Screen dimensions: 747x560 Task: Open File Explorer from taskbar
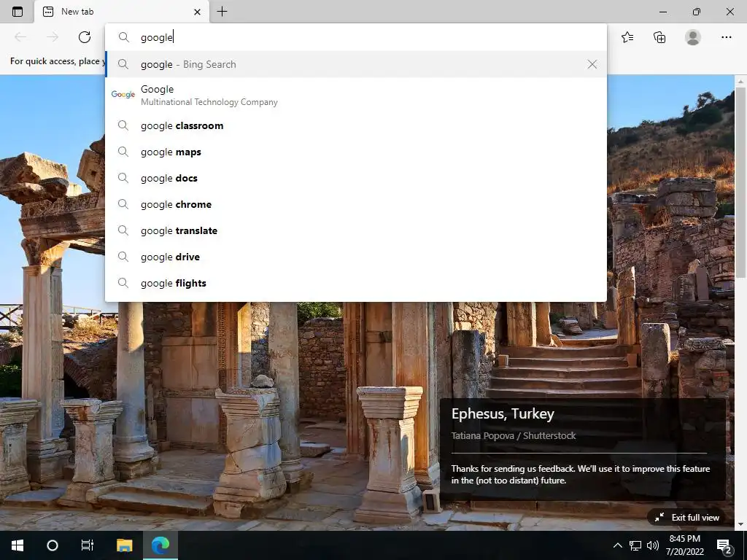124,545
